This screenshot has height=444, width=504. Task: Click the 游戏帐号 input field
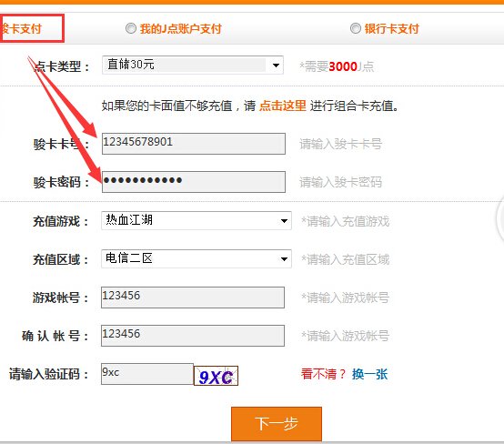tap(193, 298)
